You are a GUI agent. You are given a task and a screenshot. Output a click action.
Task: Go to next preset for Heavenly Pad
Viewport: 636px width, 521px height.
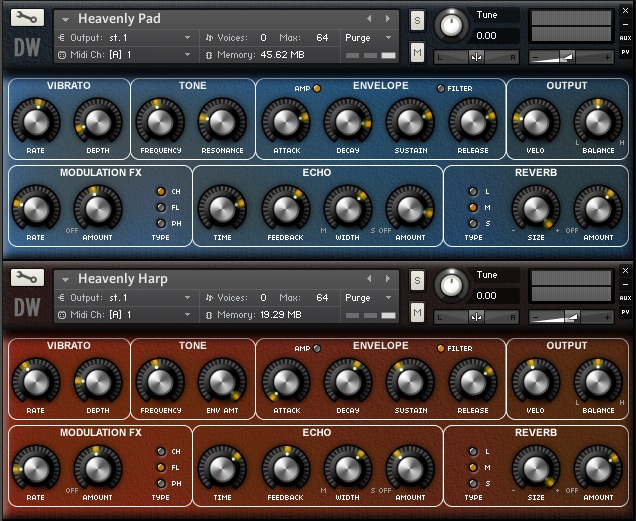[387, 19]
